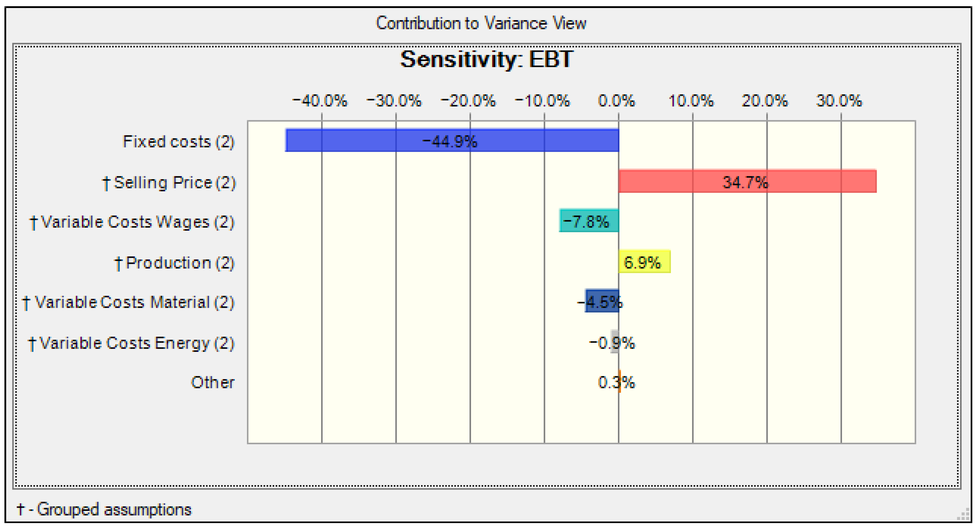This screenshot has width=980, height=529.
Task: Click the "Contribution to Variance View" heading
Action: click(x=481, y=24)
